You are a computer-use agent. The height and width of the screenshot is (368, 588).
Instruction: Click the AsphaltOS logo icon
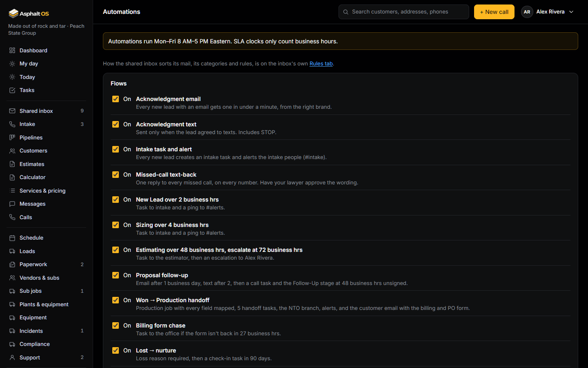(x=13, y=13)
